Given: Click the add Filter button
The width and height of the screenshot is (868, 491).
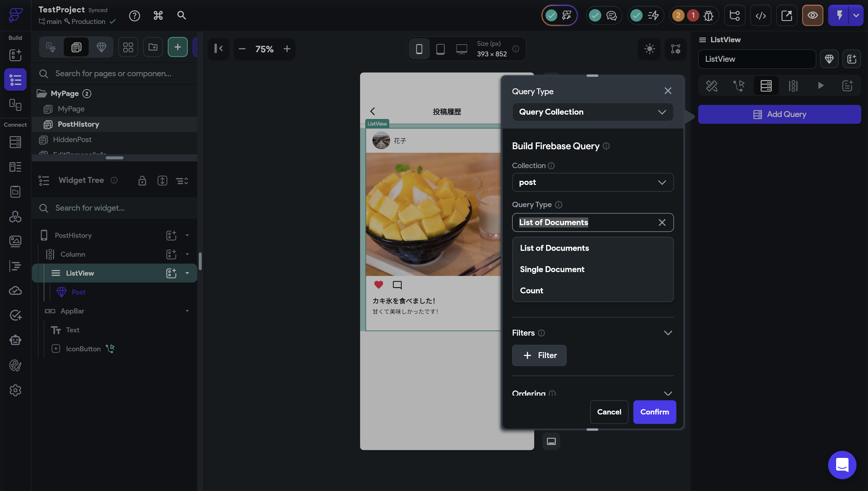Looking at the screenshot, I should (539, 355).
